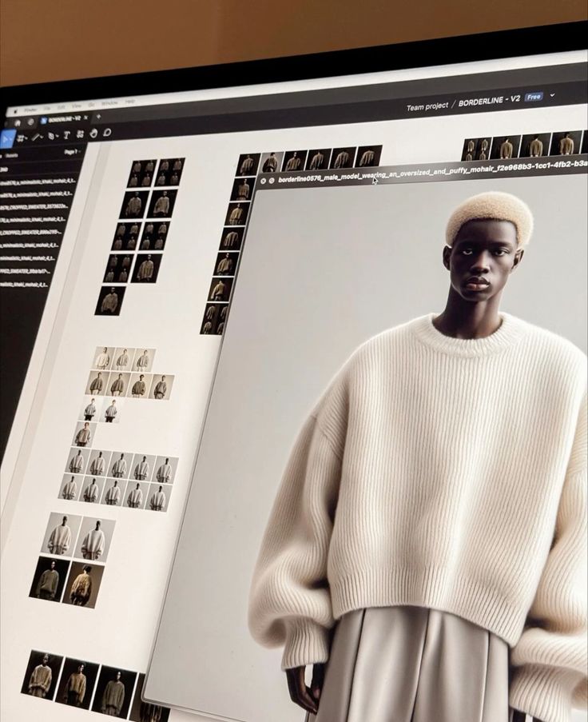Switch to the BORDERLINE - V2 file tab

65,119
